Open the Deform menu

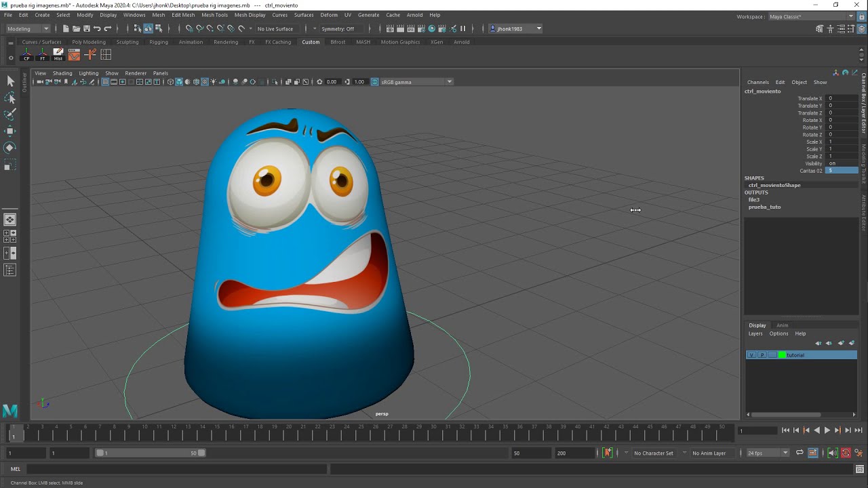pyautogui.click(x=329, y=15)
